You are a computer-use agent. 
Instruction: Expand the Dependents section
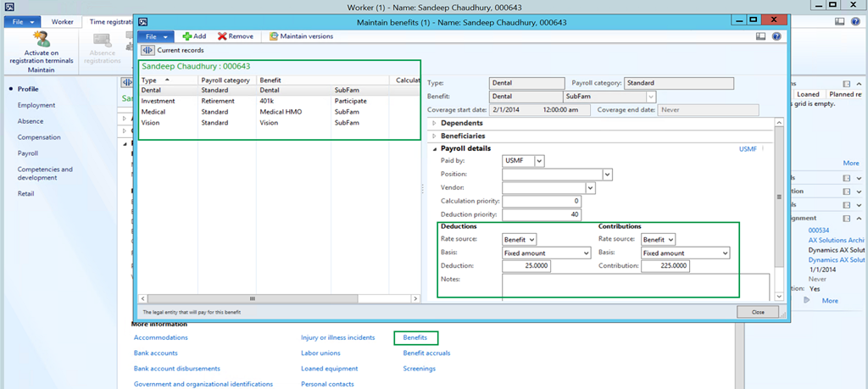[x=462, y=124]
